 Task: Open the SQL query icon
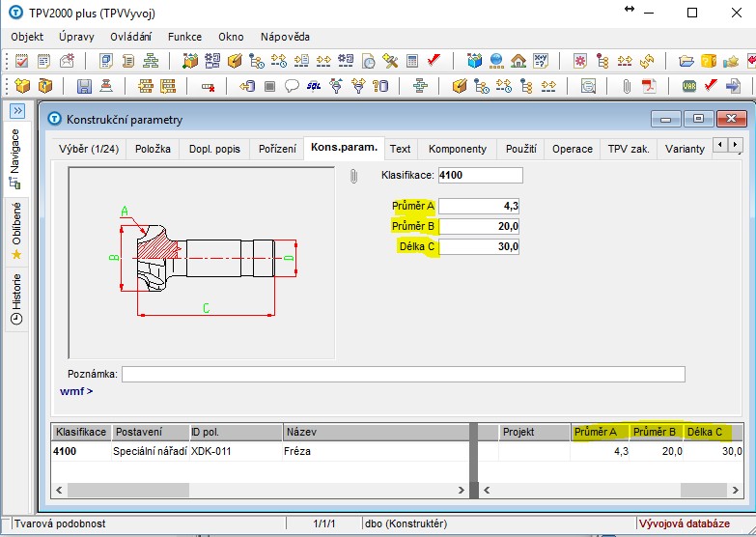[x=314, y=86]
